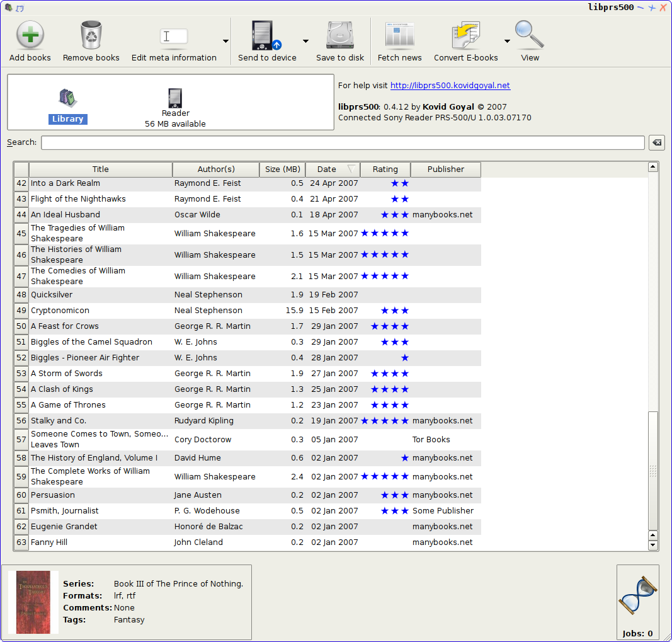This screenshot has height=642, width=672.
Task: Select the 'An Ideal Husband' row
Action: 248,215
